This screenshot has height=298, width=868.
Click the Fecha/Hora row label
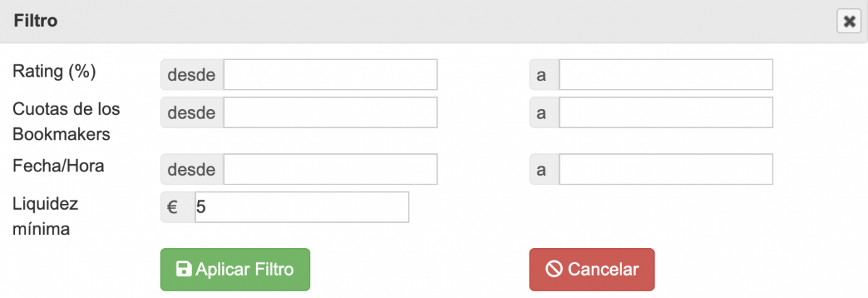(59, 166)
